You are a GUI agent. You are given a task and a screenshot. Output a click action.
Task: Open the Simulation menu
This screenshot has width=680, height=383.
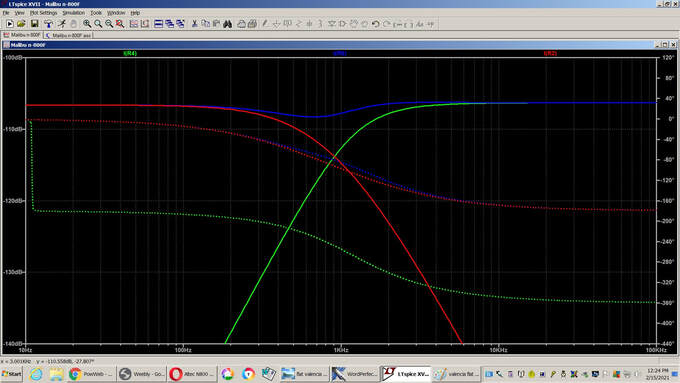pos(73,13)
